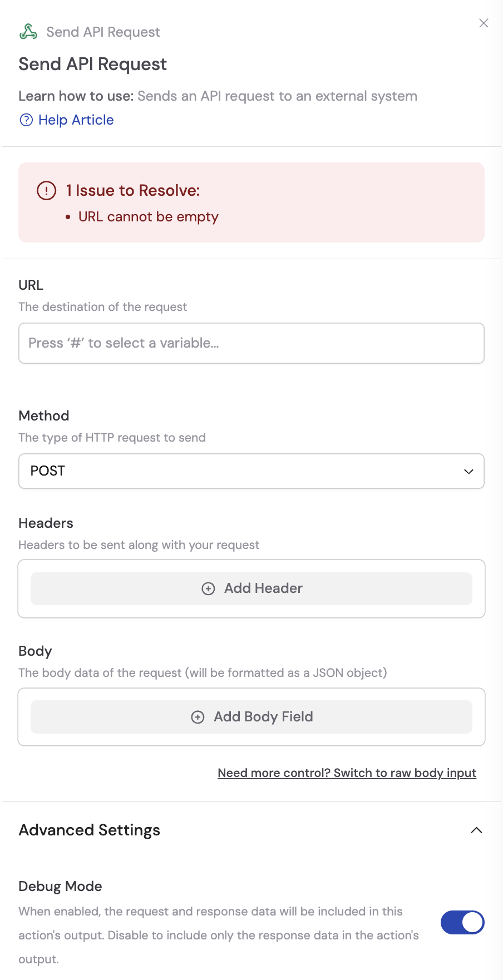Click the question mark icon beside Help Article
Viewport: 503px width, 980px height.
click(x=26, y=120)
